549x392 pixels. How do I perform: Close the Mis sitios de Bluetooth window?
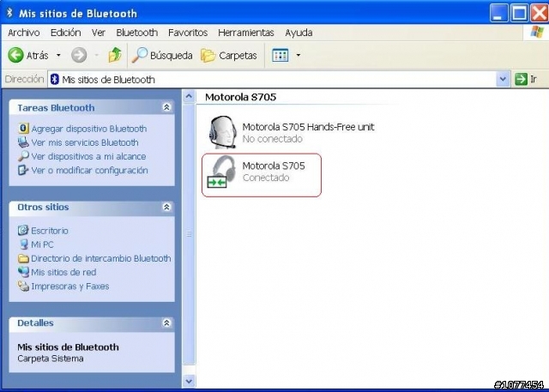pyautogui.click(x=540, y=14)
